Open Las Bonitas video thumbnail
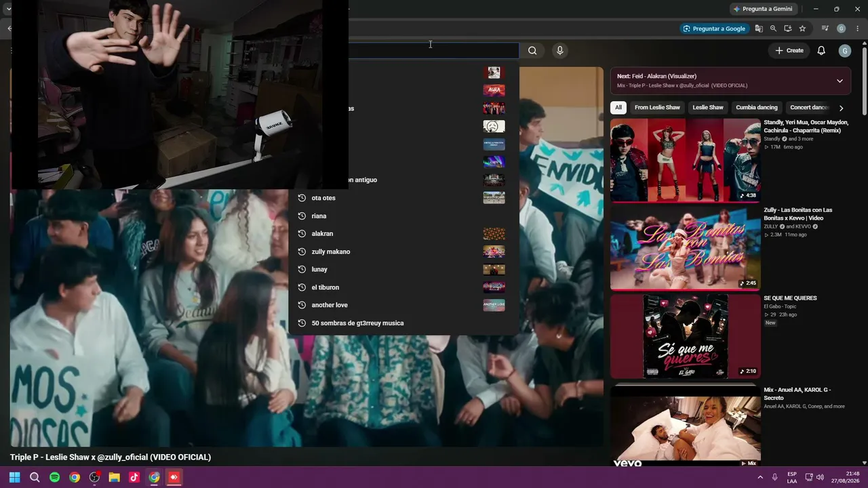This screenshot has width=868, height=488. pyautogui.click(x=686, y=248)
